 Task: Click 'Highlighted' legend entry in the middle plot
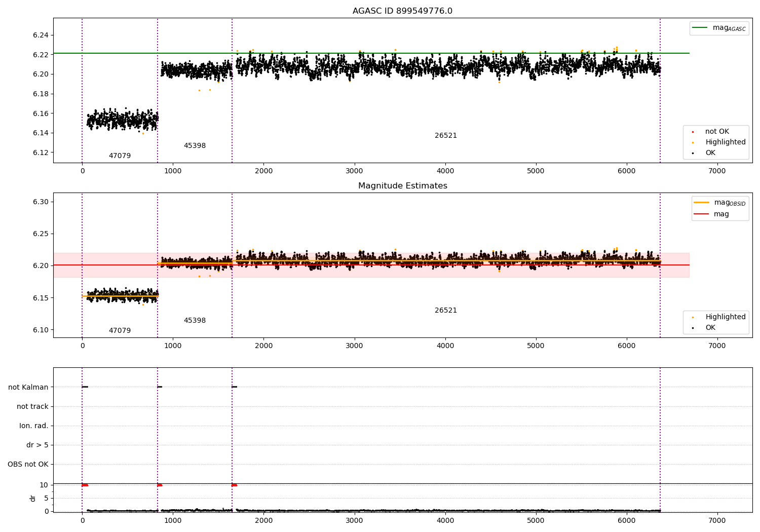pyautogui.click(x=718, y=317)
